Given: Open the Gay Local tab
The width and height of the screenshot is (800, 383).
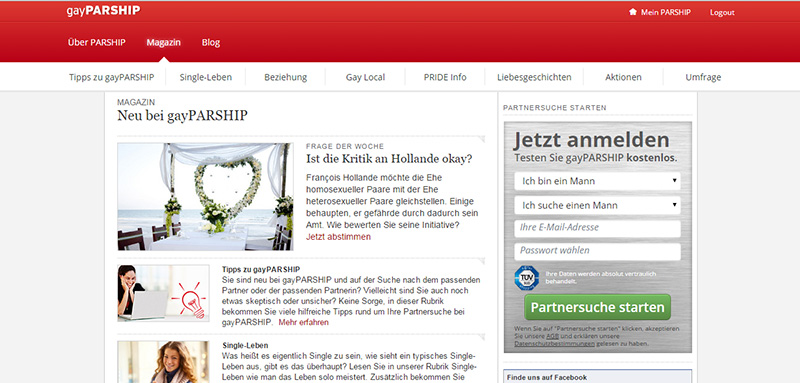Looking at the screenshot, I should click(x=365, y=78).
